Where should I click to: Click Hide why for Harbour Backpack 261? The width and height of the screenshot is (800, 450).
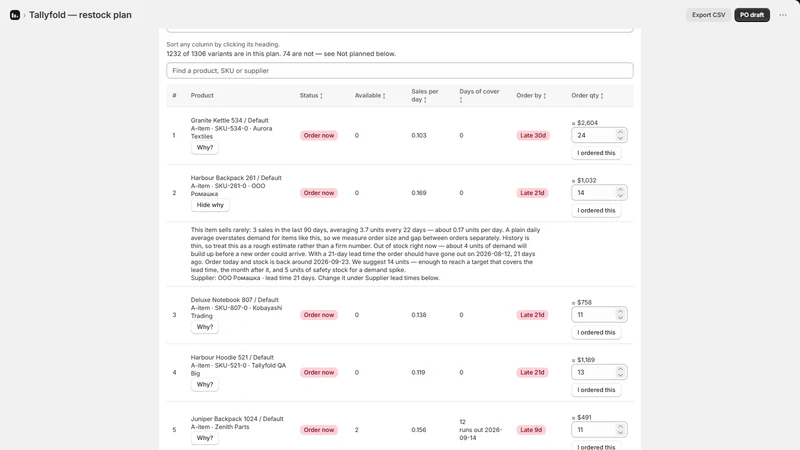210,205
